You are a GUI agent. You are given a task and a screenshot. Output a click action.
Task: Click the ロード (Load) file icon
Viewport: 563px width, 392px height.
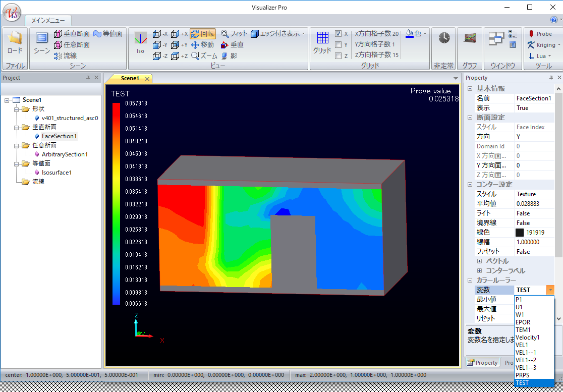pyautogui.click(x=15, y=41)
